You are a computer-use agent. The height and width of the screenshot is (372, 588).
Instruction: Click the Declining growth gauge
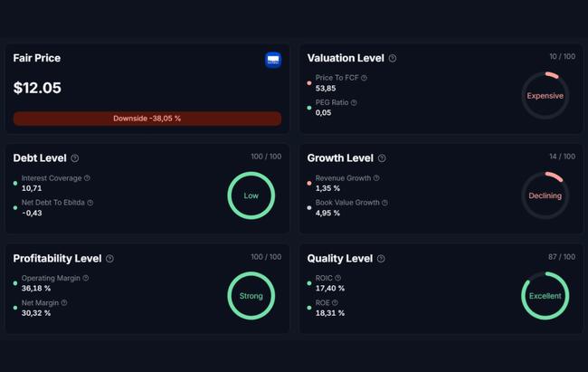[545, 196]
